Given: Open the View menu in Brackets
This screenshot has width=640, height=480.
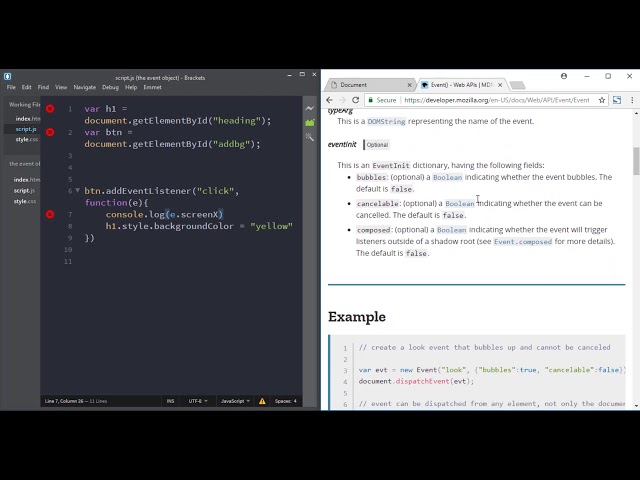Looking at the screenshot, I should tap(61, 87).
